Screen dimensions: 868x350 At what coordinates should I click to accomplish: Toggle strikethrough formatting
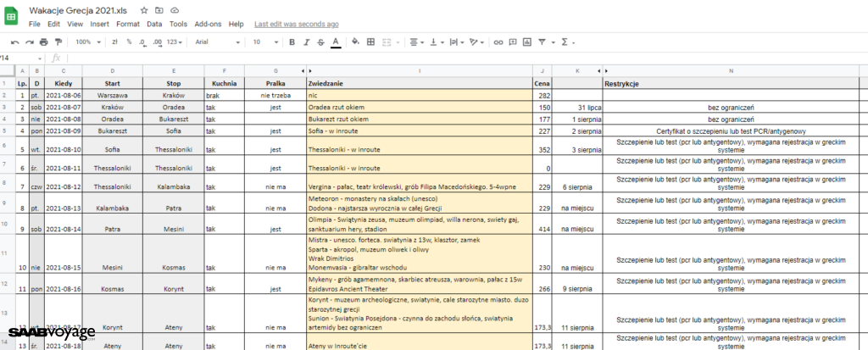click(320, 42)
